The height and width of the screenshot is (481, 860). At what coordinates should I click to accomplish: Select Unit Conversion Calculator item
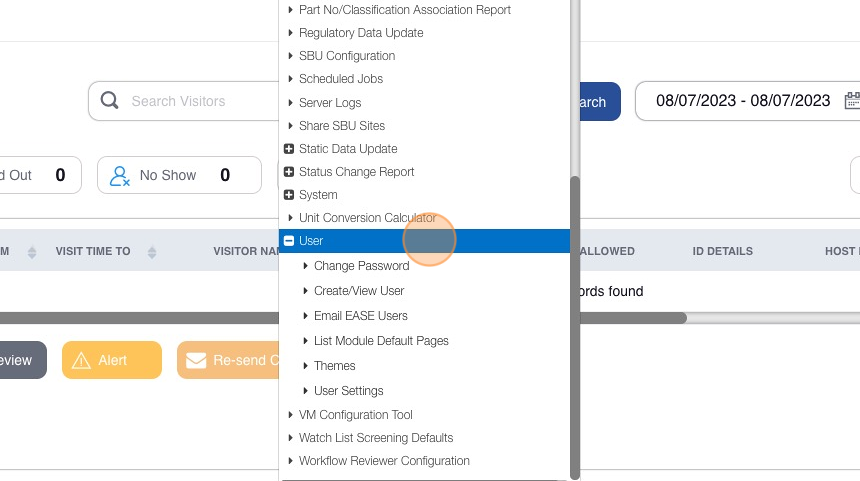tap(367, 218)
